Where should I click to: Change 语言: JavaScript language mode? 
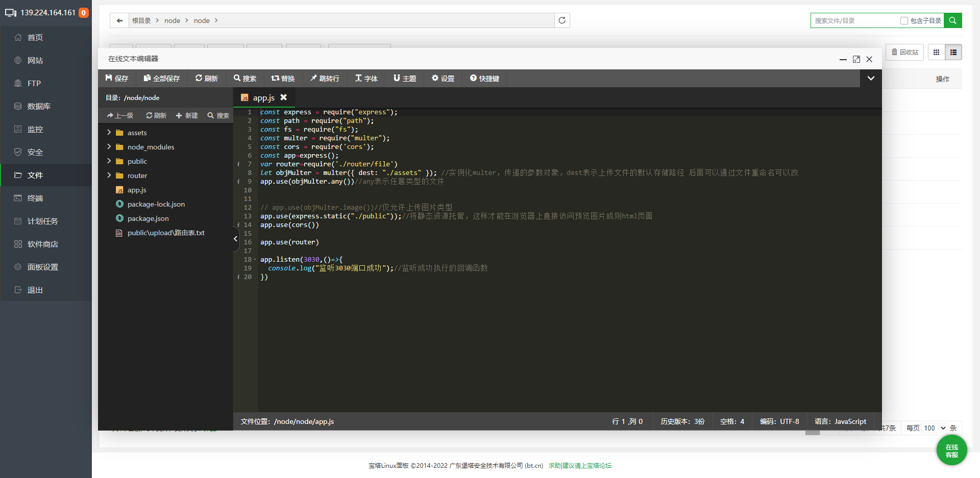[x=840, y=421]
